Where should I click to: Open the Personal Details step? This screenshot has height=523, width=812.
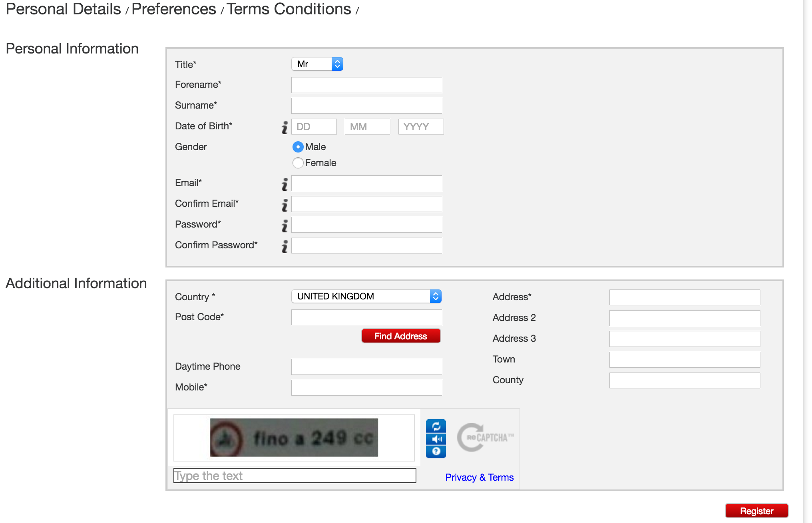(x=63, y=9)
